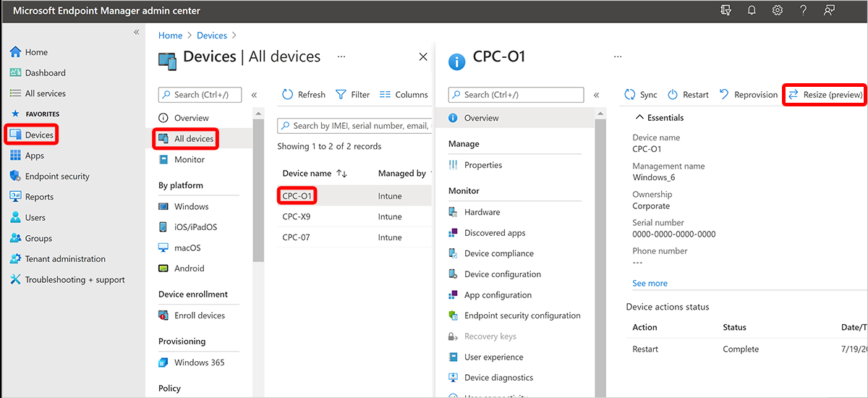Sort by the Device name column
Viewport: 868px width, 398px height.
(x=315, y=174)
